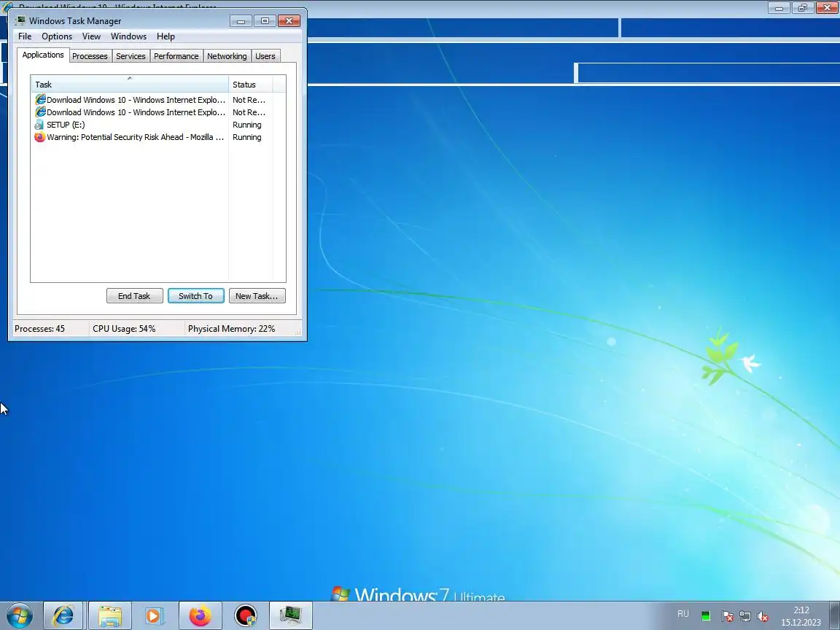Restore down the Internet Explorer window
The width and height of the screenshot is (840, 630).
tap(803, 7)
